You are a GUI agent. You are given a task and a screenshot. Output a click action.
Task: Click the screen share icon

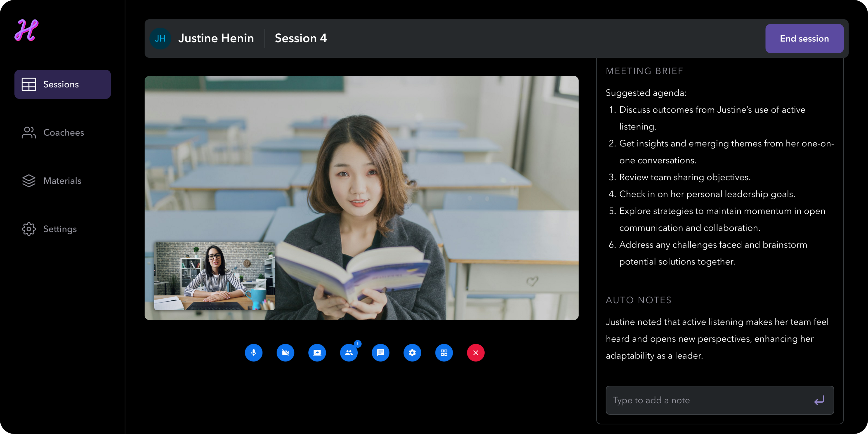tap(317, 353)
